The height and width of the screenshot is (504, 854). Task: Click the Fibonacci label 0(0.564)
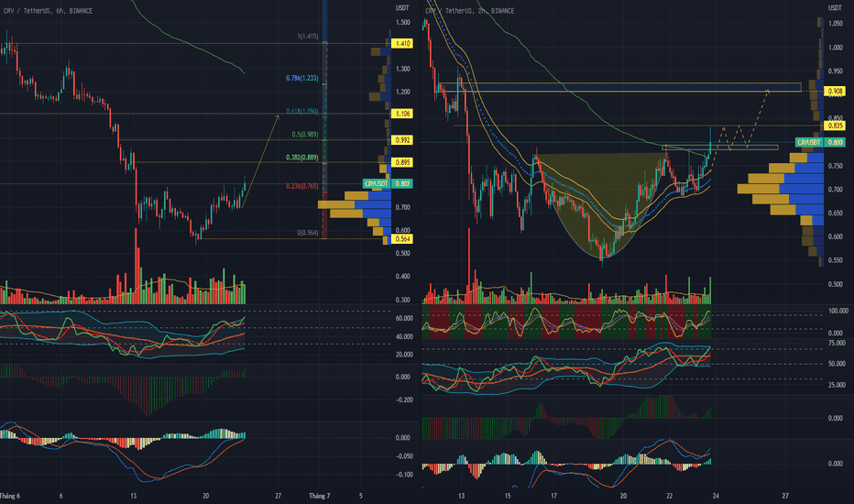[x=308, y=233]
